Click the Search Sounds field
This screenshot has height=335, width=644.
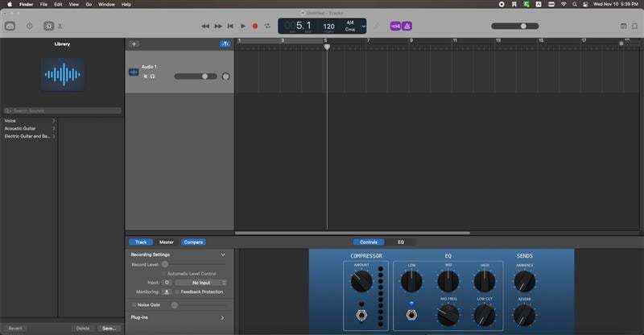(63, 110)
